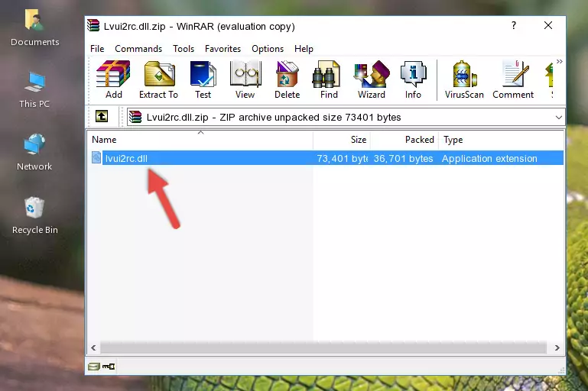Click the horizontal scrollbar right arrow
Image resolution: width=588 pixels, height=391 pixels.
click(x=557, y=348)
